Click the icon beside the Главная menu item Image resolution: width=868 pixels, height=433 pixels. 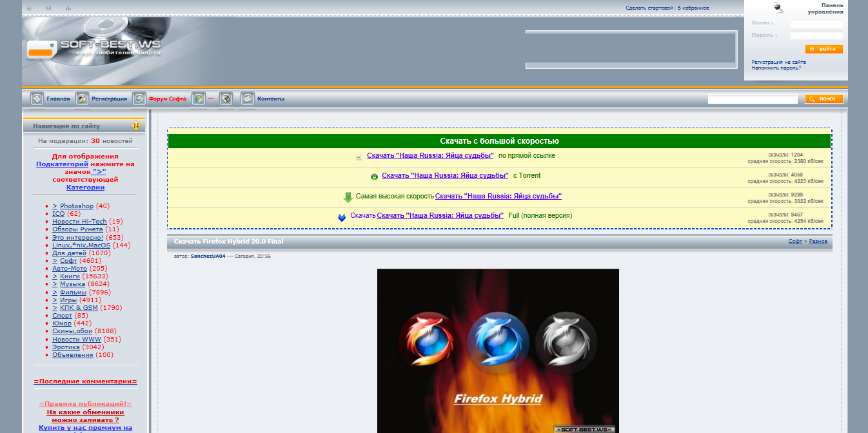(x=37, y=99)
